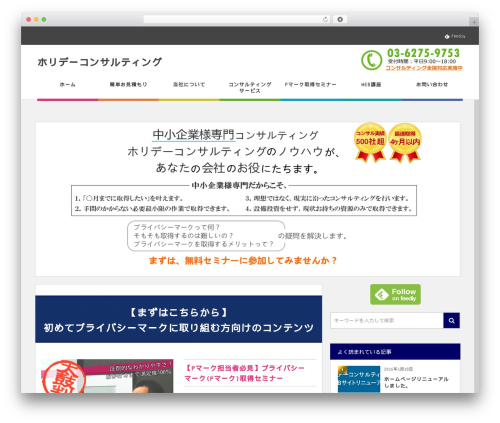Click the 【Pマーク担当者必見】 seminar article link
500x423 pixels.
(x=244, y=373)
